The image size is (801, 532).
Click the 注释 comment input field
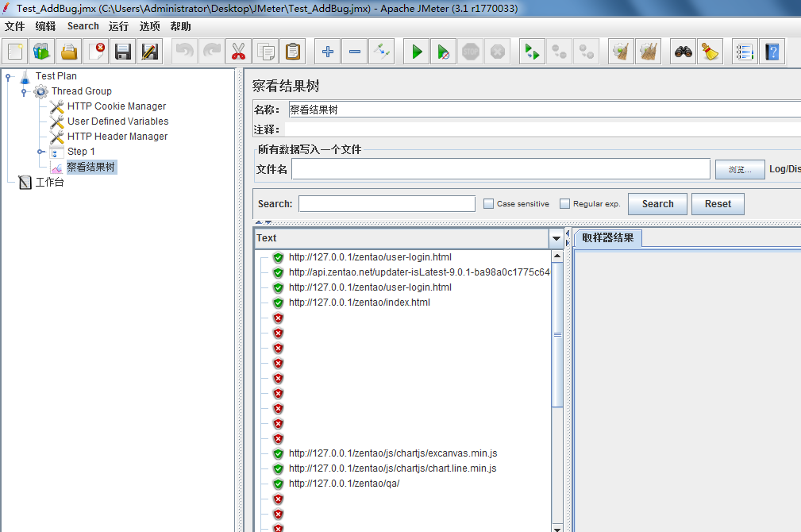(x=542, y=129)
